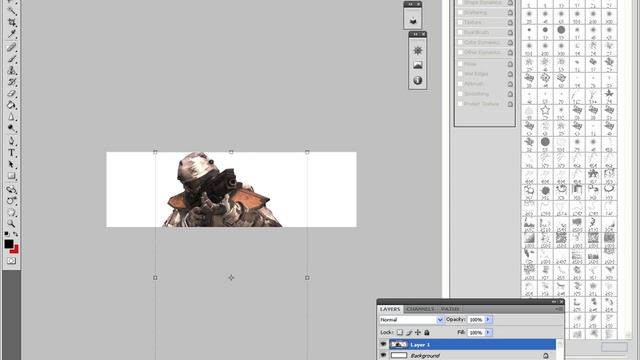The width and height of the screenshot is (640, 360).
Task: Select the Healing Brush tool
Action: 11,47
